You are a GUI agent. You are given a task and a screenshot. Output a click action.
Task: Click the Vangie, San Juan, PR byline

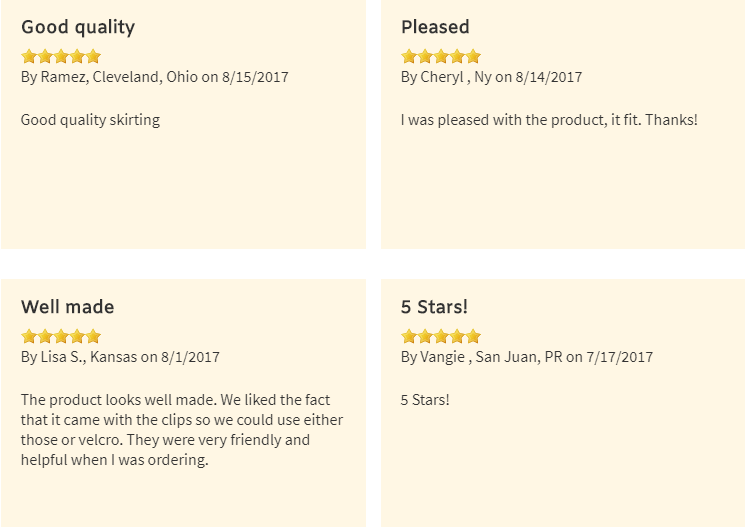[x=527, y=357]
